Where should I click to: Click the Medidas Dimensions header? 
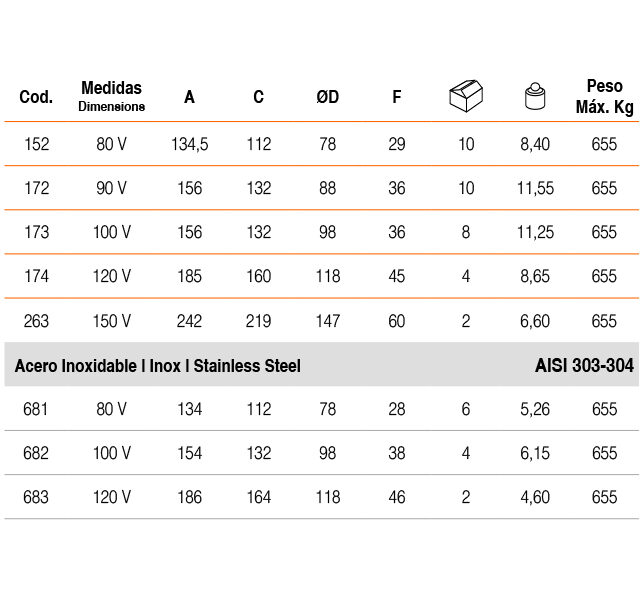[111, 96]
